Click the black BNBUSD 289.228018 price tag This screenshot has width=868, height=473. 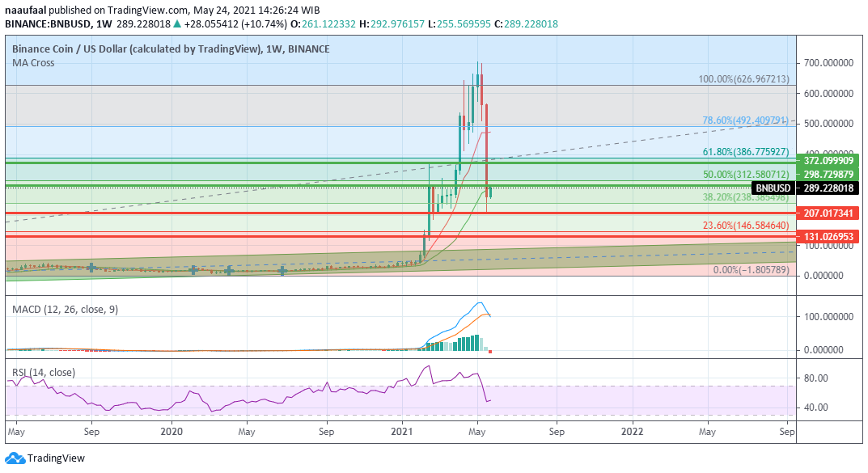pos(806,188)
